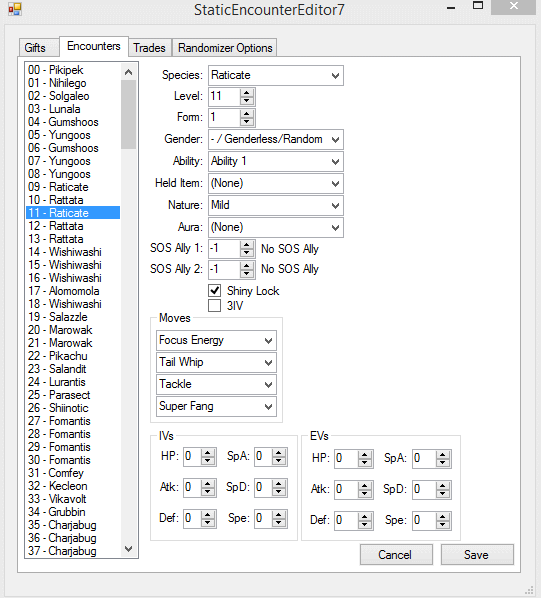Raise the SpD IV using up arrow
The height and width of the screenshot is (598, 541).
tap(279, 484)
